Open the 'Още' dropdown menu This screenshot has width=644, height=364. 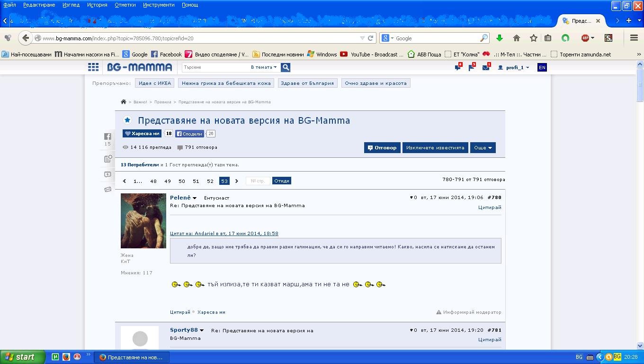click(x=483, y=147)
